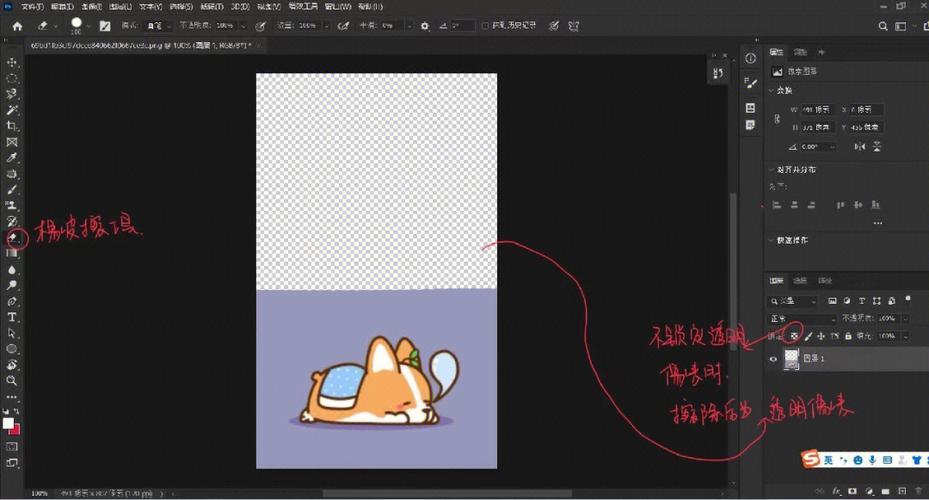929x500 pixels.
Task: Toggle lock transparent pixels on layer
Action: [x=794, y=336]
